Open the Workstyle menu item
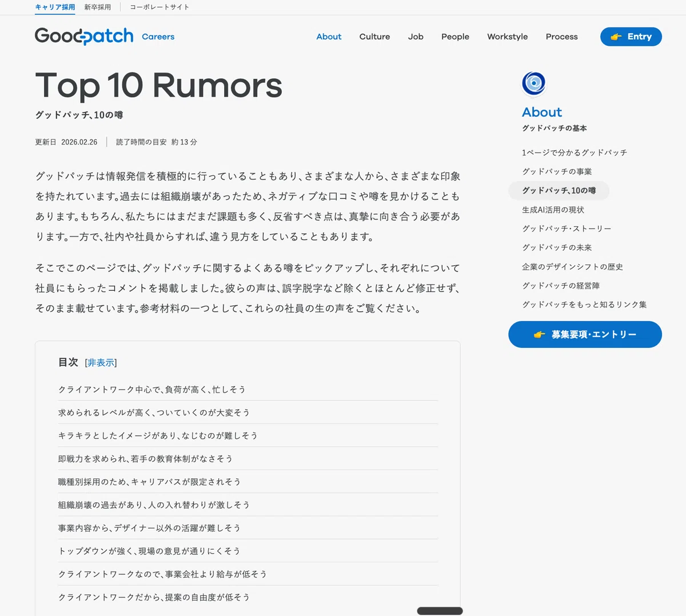The height and width of the screenshot is (616, 686). point(508,37)
